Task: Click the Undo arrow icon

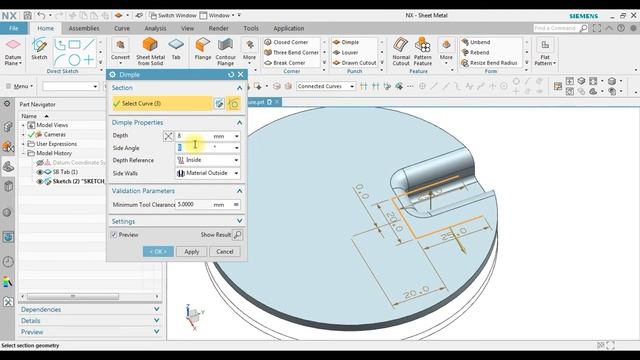Action: click(41, 16)
